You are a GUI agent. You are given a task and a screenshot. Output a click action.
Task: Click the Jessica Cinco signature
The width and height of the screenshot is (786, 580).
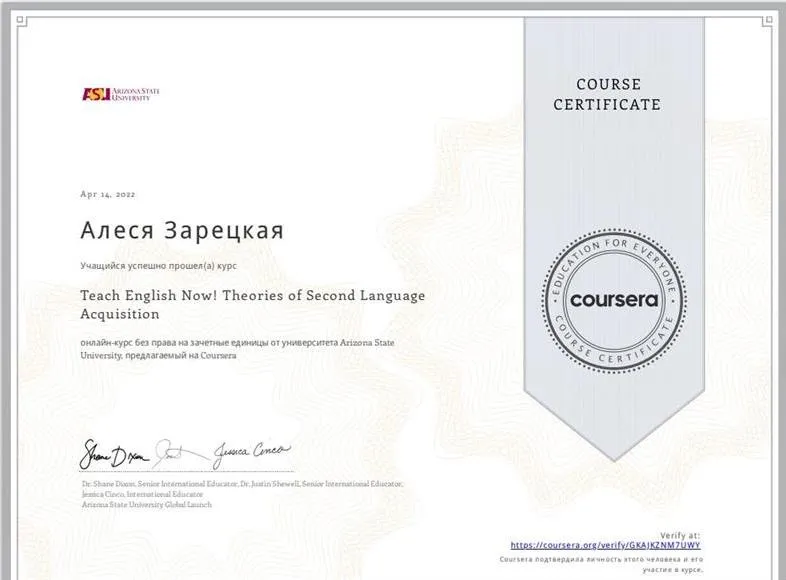(x=251, y=454)
